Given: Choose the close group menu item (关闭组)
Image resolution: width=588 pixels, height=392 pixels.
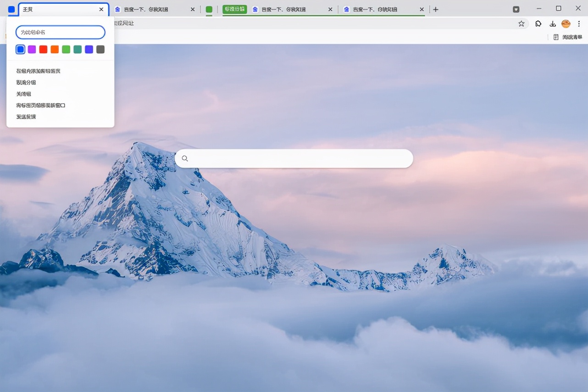Looking at the screenshot, I should click(61, 94).
